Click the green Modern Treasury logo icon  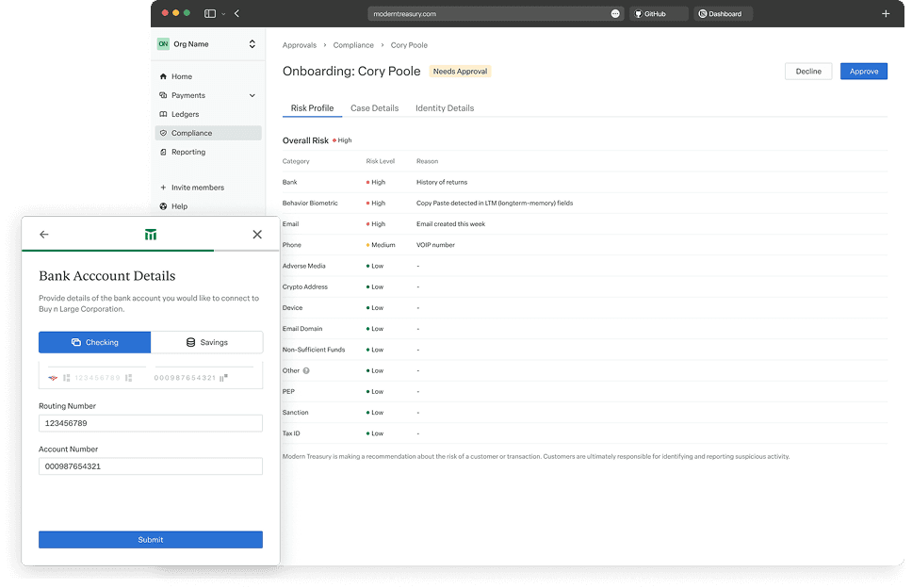point(150,235)
